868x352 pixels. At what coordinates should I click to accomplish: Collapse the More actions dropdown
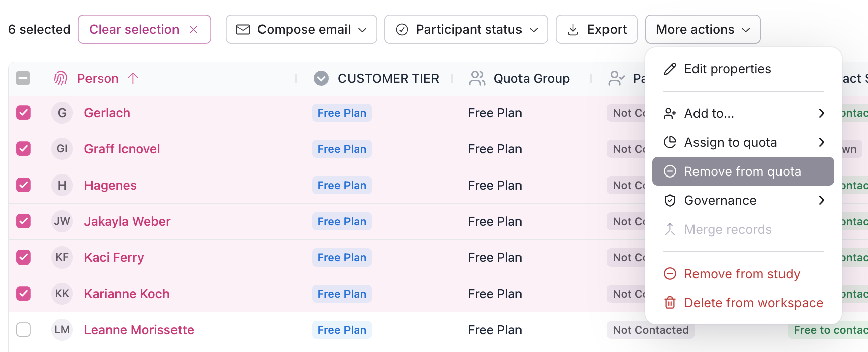click(x=703, y=30)
